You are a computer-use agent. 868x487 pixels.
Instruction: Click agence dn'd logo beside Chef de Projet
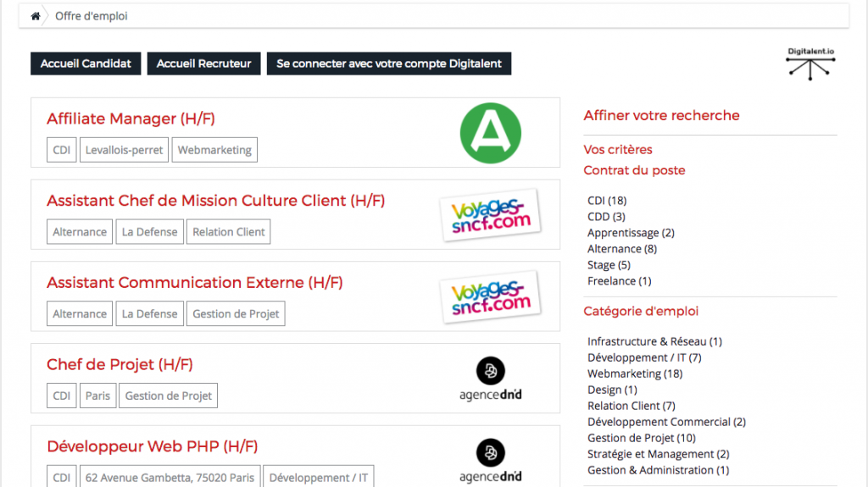[491, 379]
